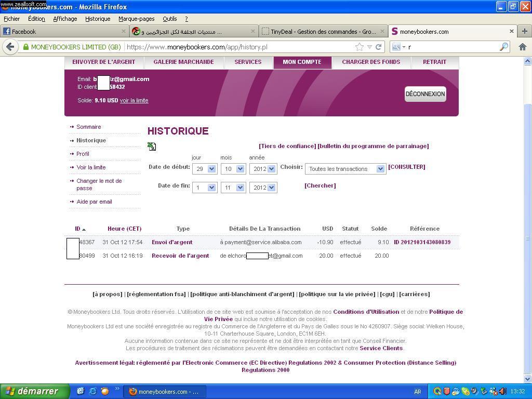Switch to the Facebook tab
The width and height of the screenshot is (532, 399).
pos(64,31)
